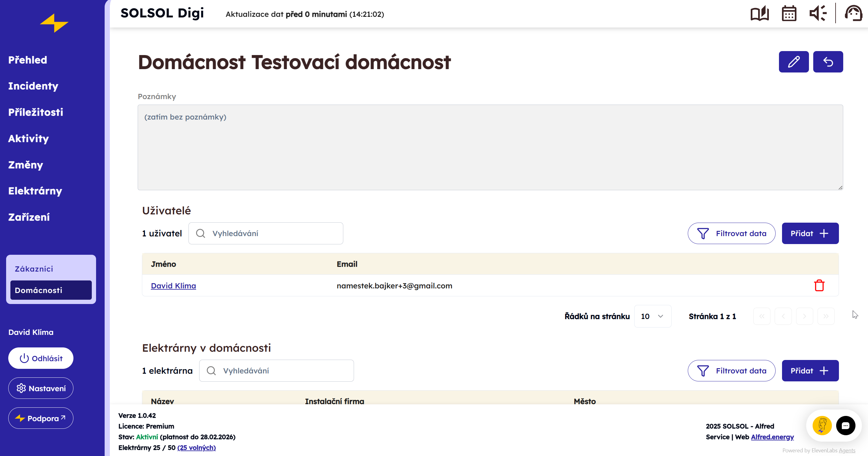This screenshot has width=868, height=456.
Task: Open the David Klíma user link
Action: click(x=173, y=286)
